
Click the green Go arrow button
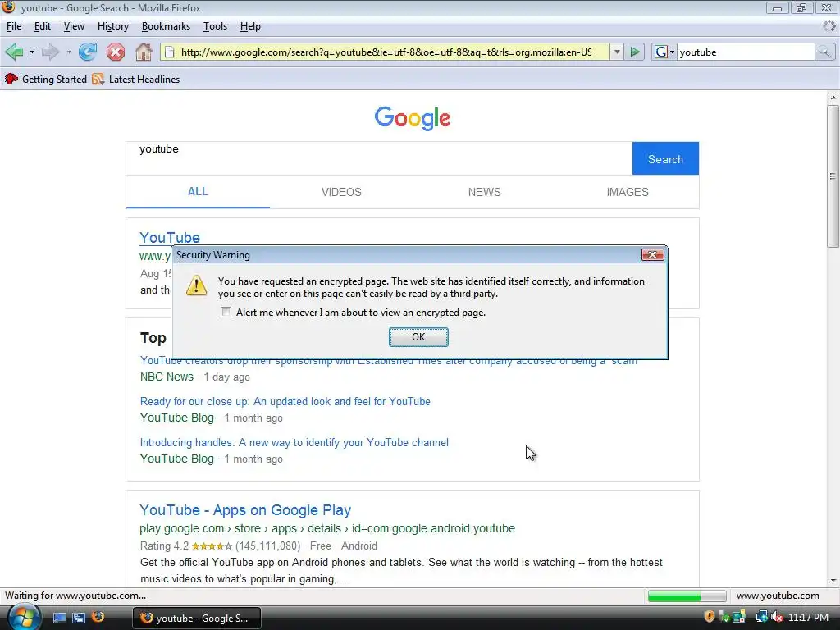click(x=635, y=52)
